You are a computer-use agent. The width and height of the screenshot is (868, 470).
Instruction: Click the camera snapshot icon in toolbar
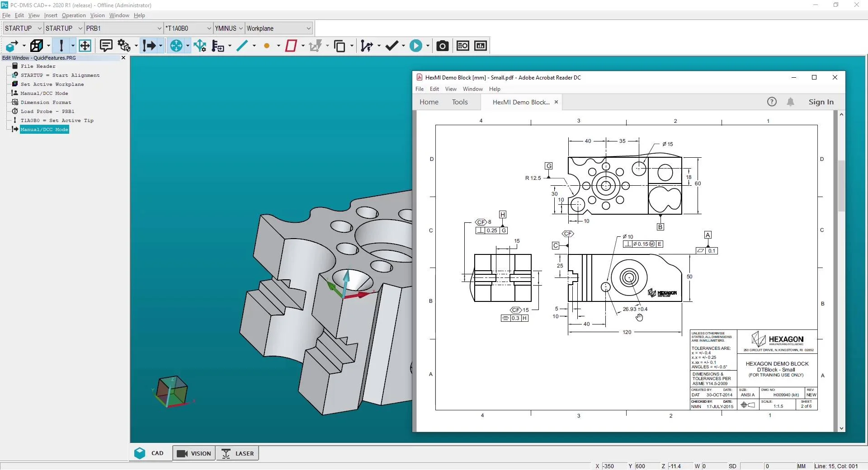442,46
